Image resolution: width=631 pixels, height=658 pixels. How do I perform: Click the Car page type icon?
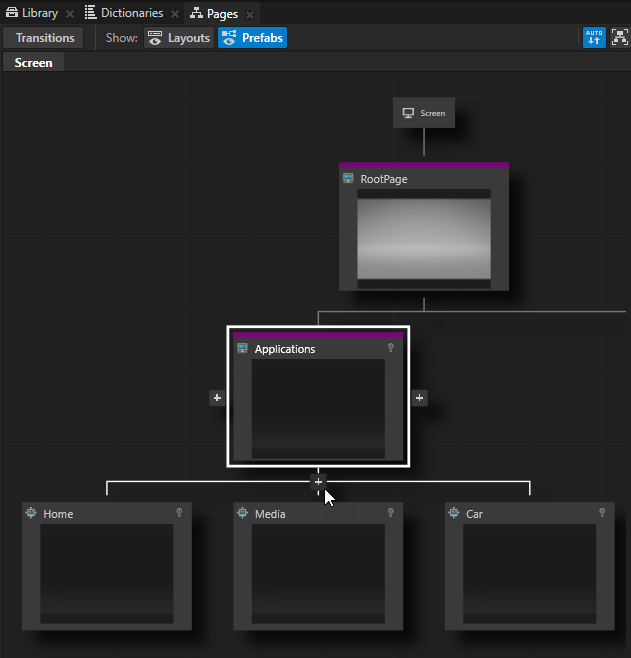pos(454,514)
